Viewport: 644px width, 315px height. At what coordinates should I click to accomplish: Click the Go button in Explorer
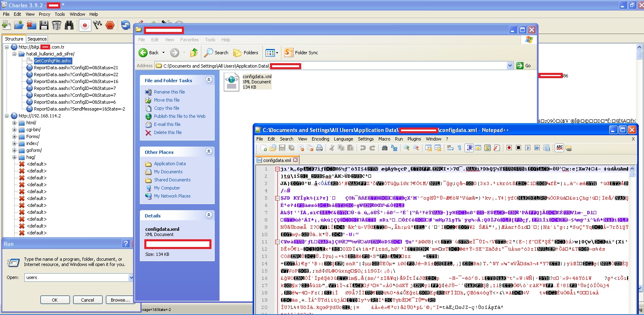[524, 66]
